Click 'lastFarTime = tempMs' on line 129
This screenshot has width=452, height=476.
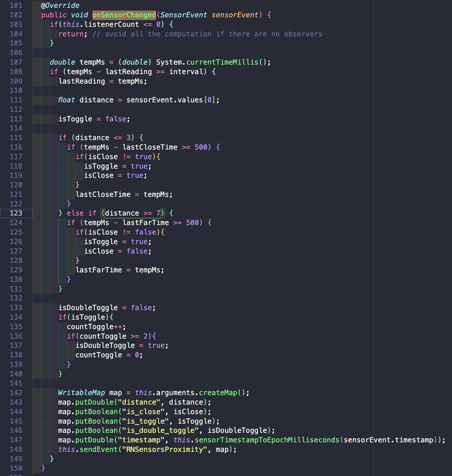pos(118,270)
